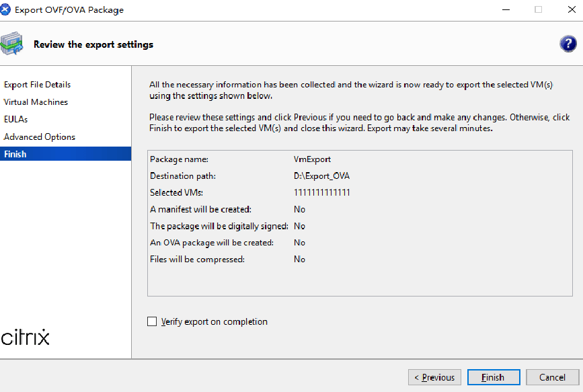Click the XenCenter title bar app icon
The image size is (583, 392).
pos(5,9)
